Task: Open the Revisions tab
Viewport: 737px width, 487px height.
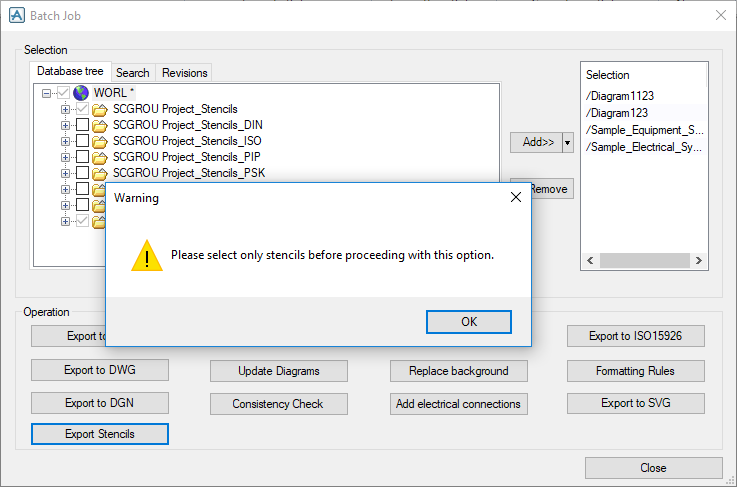Action: pos(185,73)
